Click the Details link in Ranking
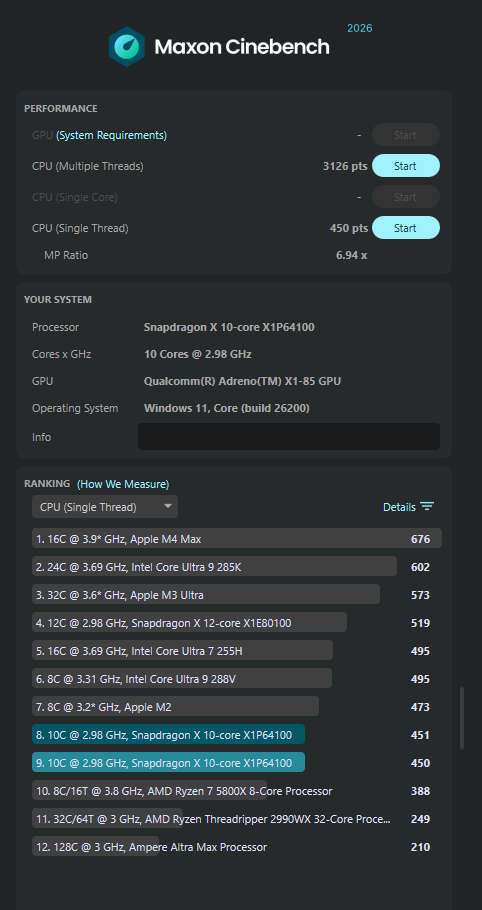 coord(399,507)
